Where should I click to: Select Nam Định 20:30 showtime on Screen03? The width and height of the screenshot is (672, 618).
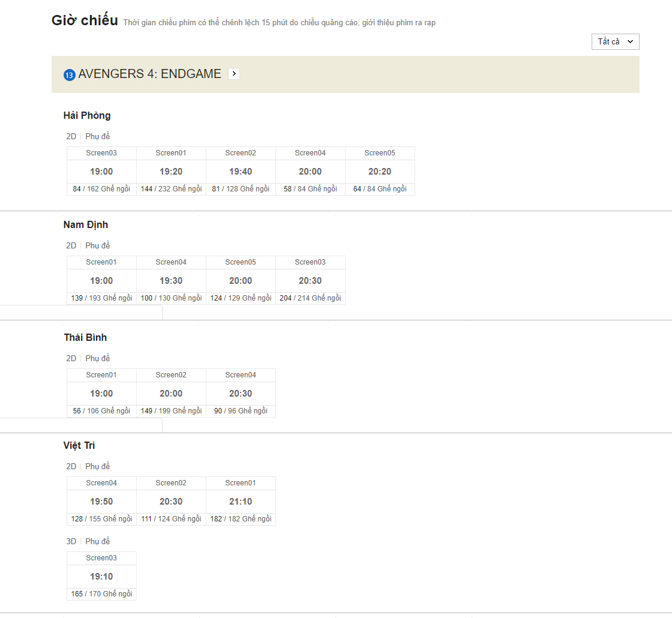coord(310,281)
